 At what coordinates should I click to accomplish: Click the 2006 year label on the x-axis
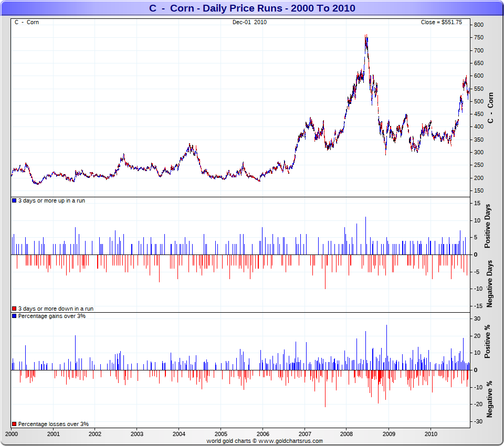(262, 434)
